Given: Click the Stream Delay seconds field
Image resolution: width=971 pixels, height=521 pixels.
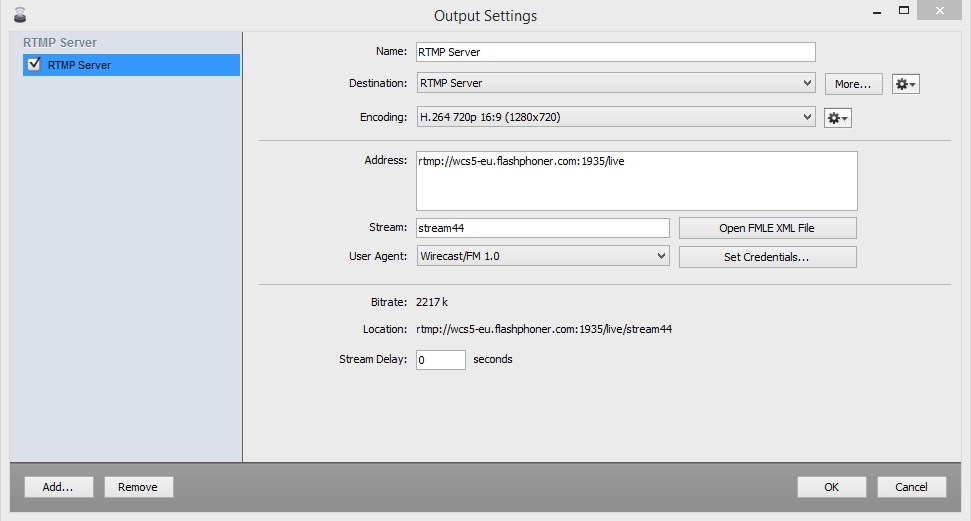Looking at the screenshot, I should (440, 359).
